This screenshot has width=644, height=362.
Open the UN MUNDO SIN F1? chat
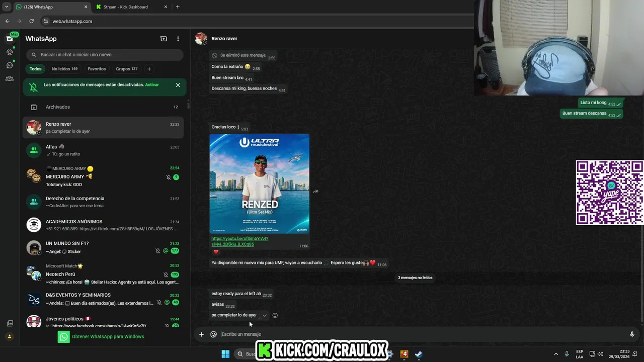click(x=104, y=247)
